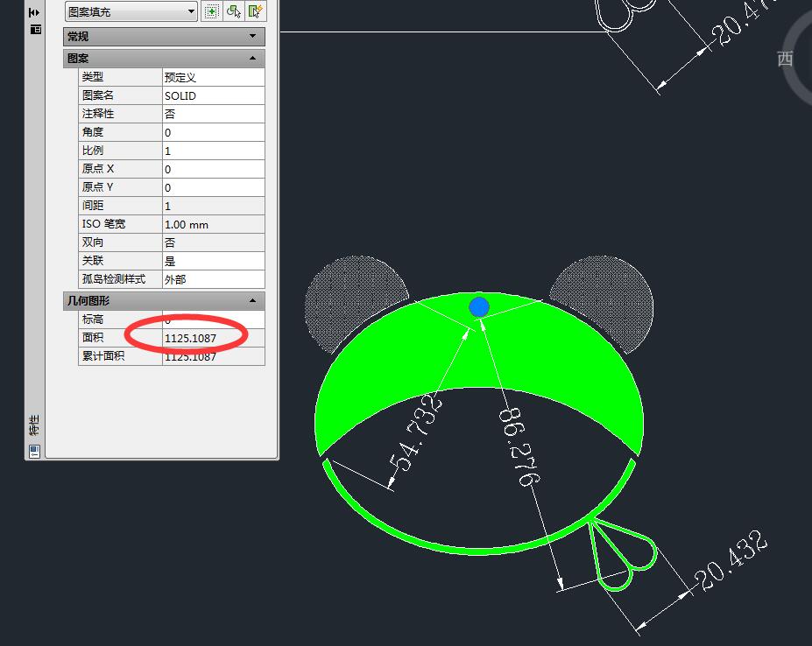The width and height of the screenshot is (812, 646).
Task: Click the Select Objects icon
Action: pyautogui.click(x=234, y=11)
